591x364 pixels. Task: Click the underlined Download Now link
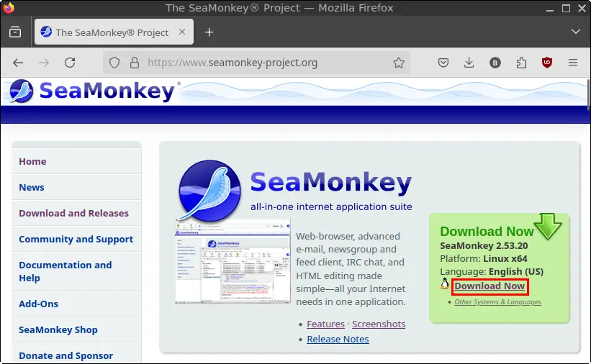490,286
